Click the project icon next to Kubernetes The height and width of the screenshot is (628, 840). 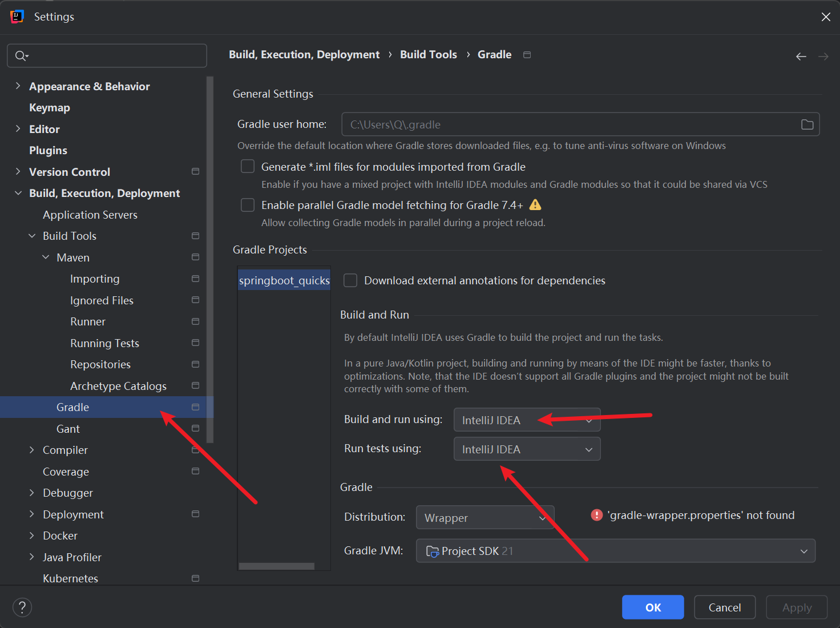pos(196,578)
